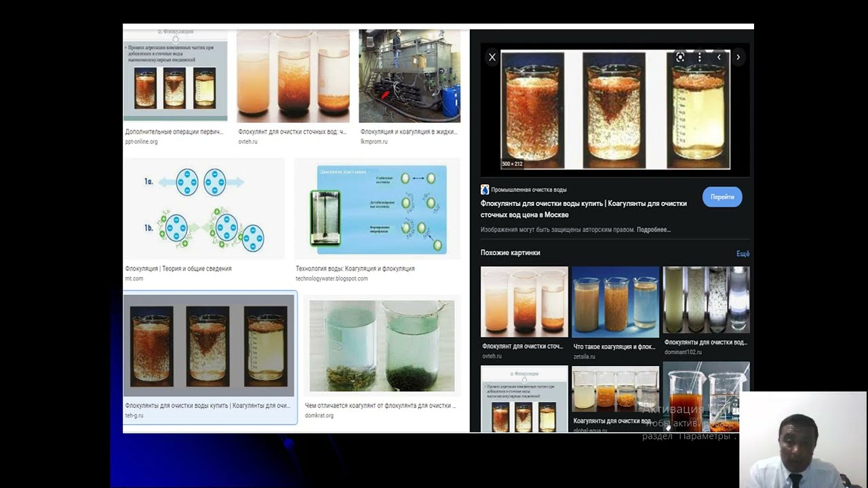
Task: Click Ещё next to Похожие картинки
Action: [743, 253]
